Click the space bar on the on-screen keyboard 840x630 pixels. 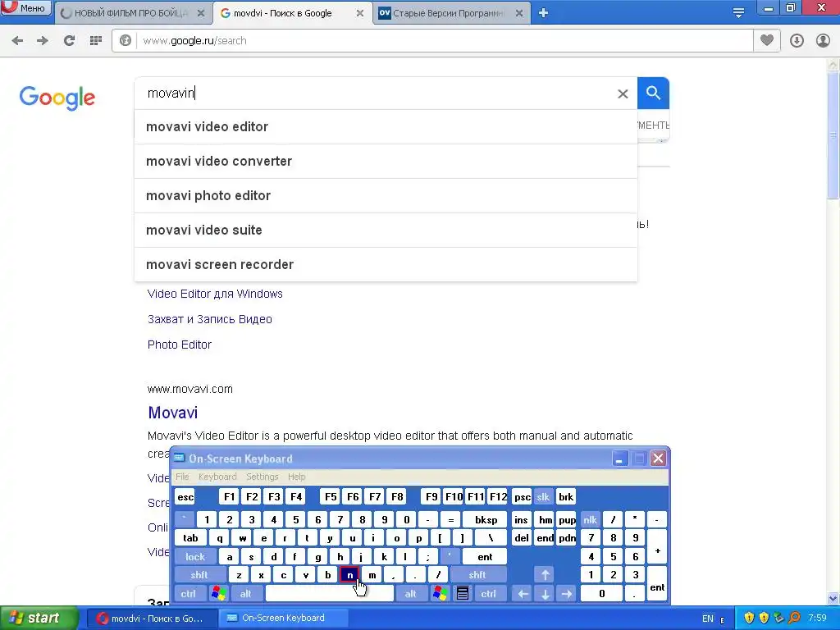point(330,594)
